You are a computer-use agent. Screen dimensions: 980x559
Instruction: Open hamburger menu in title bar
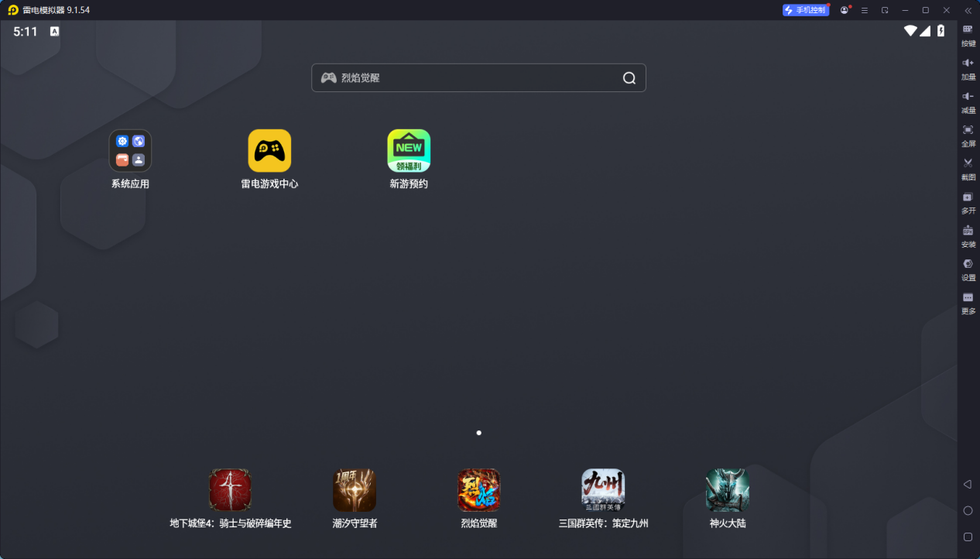[x=865, y=10]
